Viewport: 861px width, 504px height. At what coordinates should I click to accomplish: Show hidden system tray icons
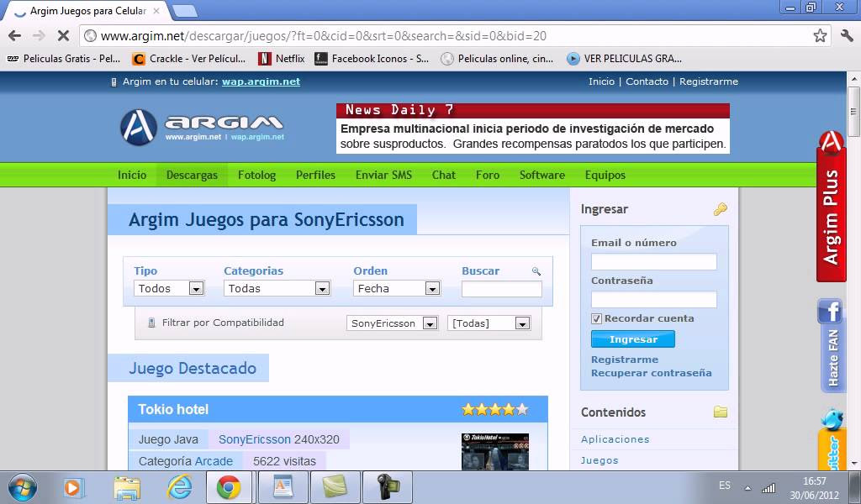pos(747,488)
